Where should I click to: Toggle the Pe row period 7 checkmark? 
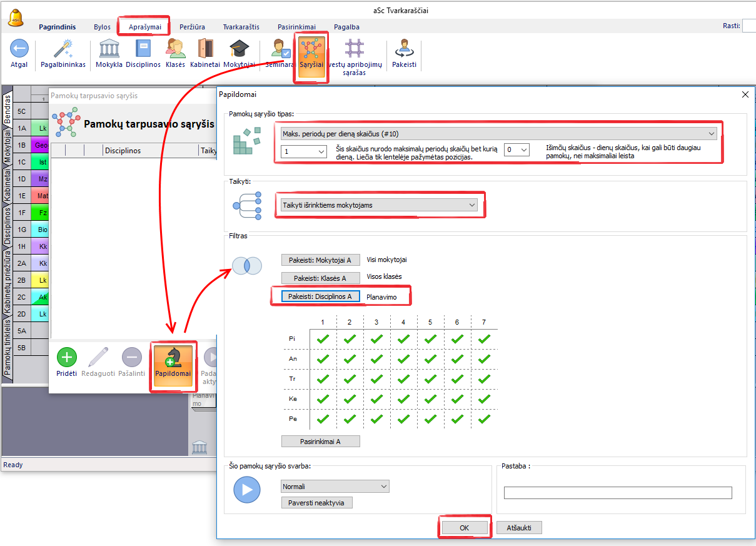[484, 419]
